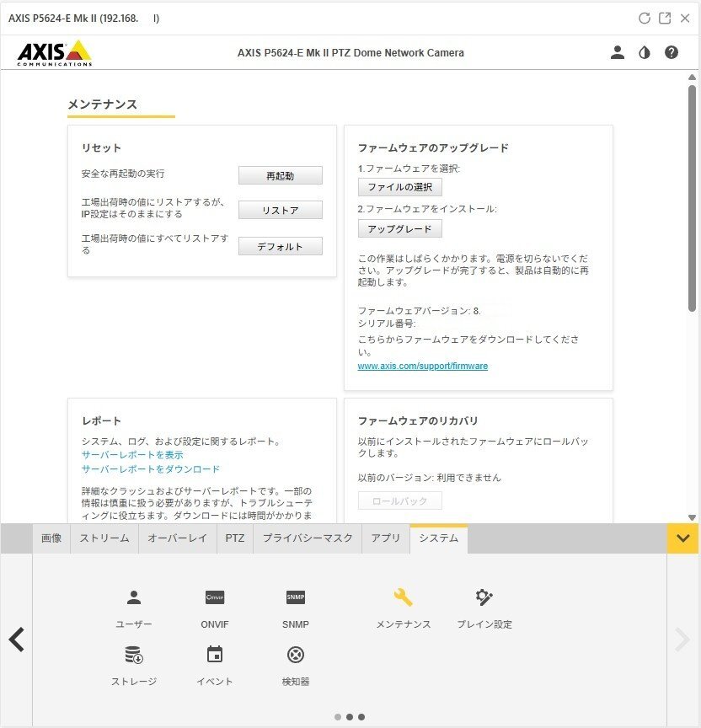Select the third page indicator dot
The width and height of the screenshot is (701, 728).
[361, 717]
